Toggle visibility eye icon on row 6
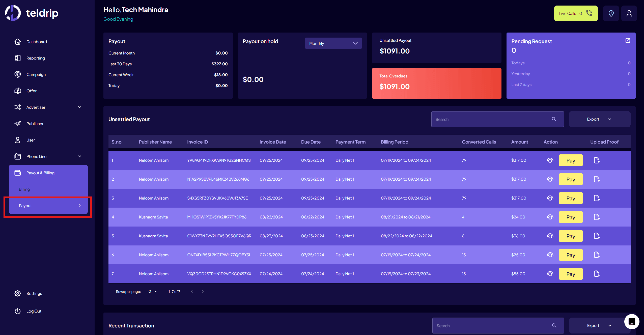The image size is (644, 335). click(550, 255)
